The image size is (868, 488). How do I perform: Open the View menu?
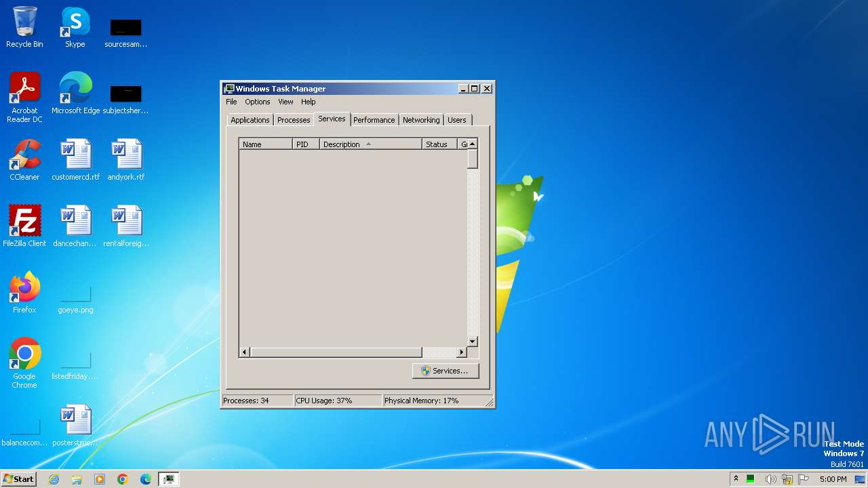(x=285, y=102)
